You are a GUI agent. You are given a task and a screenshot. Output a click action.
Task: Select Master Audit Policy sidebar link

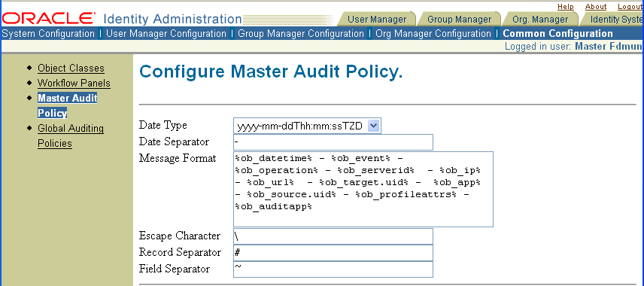pos(68,105)
